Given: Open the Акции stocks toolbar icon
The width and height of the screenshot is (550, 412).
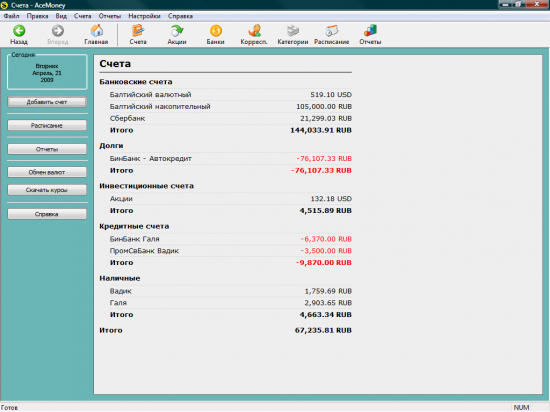Looking at the screenshot, I should point(177,31).
